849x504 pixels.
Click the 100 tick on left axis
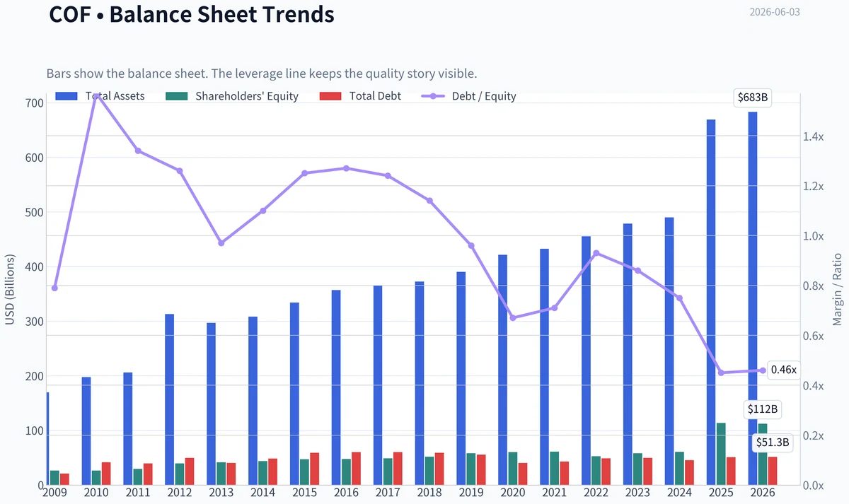tap(35, 431)
